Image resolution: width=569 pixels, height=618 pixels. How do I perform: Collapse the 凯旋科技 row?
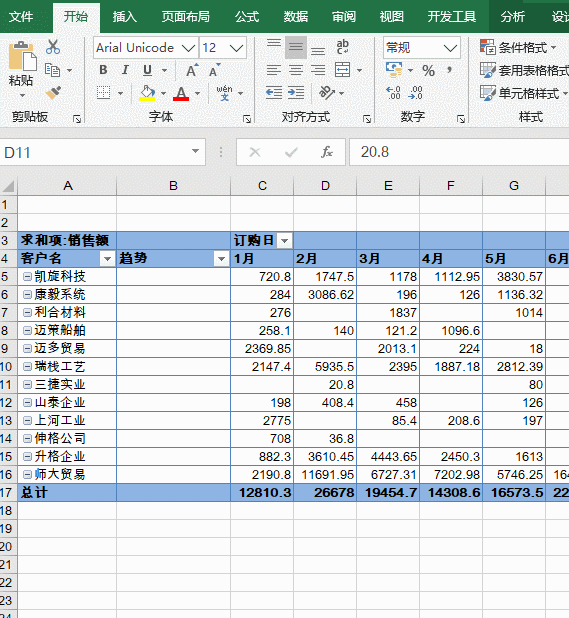[27, 276]
